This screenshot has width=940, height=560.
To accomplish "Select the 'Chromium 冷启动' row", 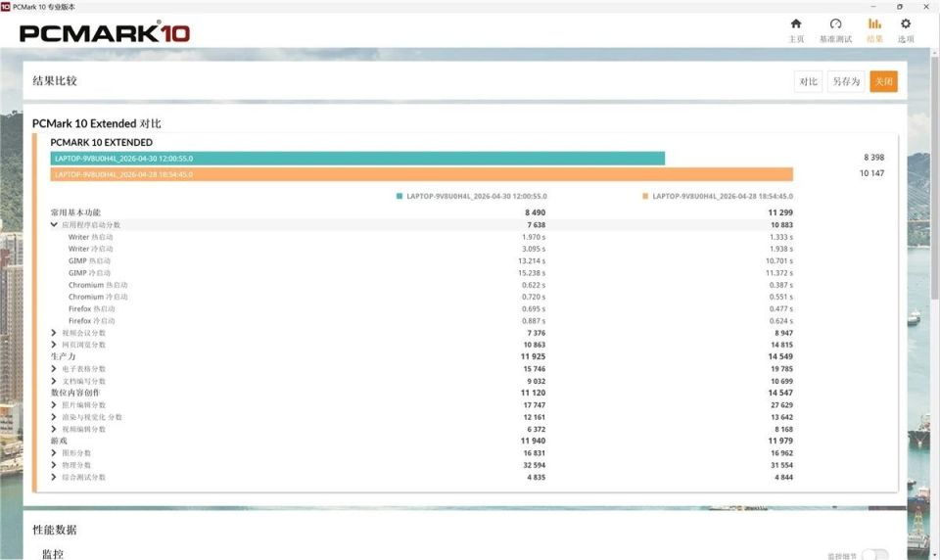I will point(421,297).
